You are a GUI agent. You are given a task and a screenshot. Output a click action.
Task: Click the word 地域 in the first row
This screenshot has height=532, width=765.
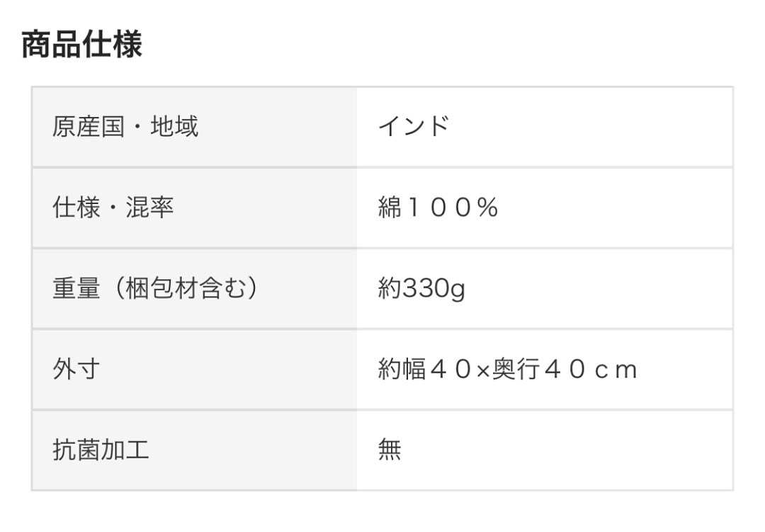pyautogui.click(x=174, y=127)
